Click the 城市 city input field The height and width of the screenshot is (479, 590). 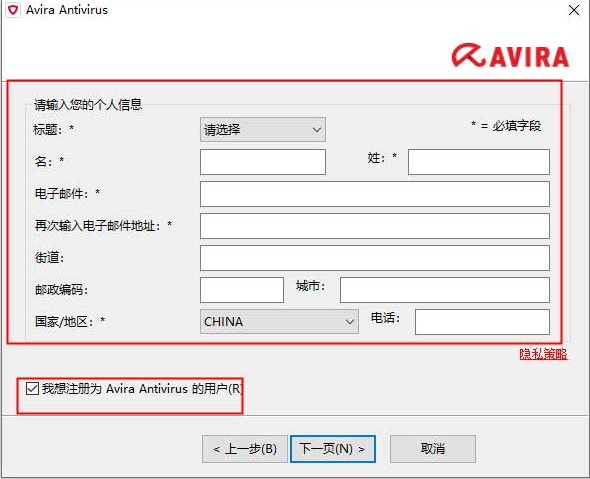pyautogui.click(x=445, y=290)
